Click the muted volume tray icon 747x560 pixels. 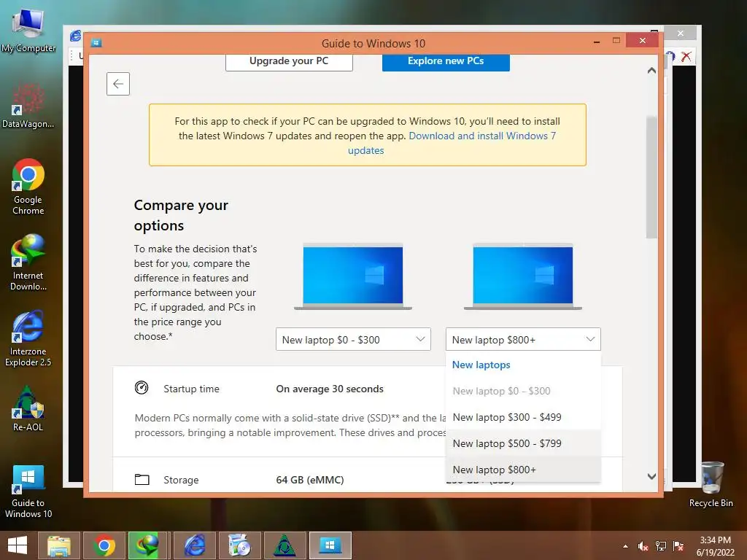pyautogui.click(x=643, y=546)
